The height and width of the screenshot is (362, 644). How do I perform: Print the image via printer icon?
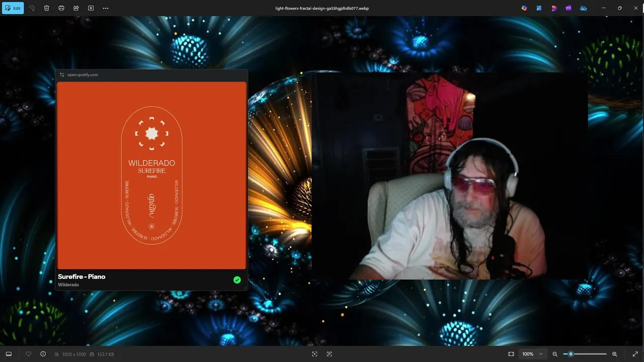[61, 8]
